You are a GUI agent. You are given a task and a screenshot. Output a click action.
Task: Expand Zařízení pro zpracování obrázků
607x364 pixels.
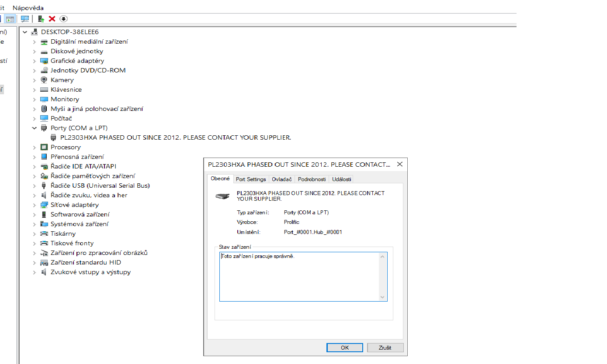(34, 253)
